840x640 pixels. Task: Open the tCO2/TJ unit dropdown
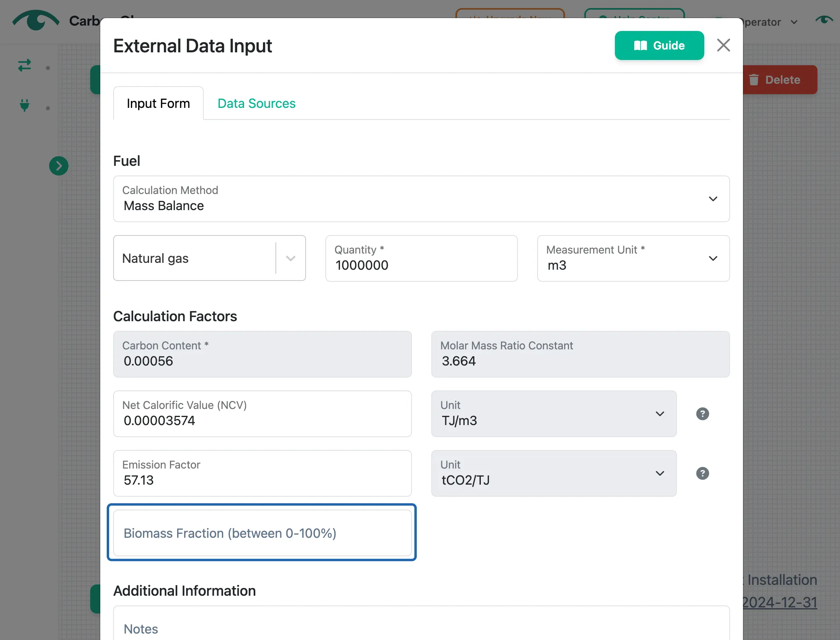click(x=554, y=473)
